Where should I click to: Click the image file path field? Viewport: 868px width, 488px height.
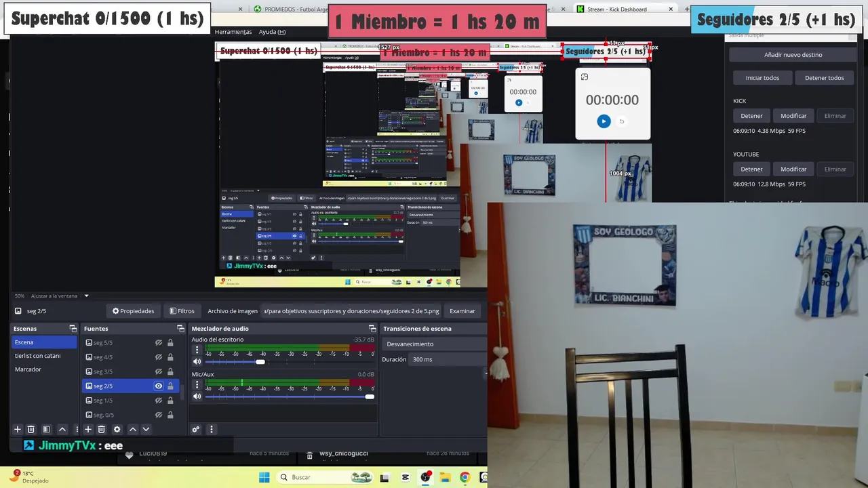351,311
